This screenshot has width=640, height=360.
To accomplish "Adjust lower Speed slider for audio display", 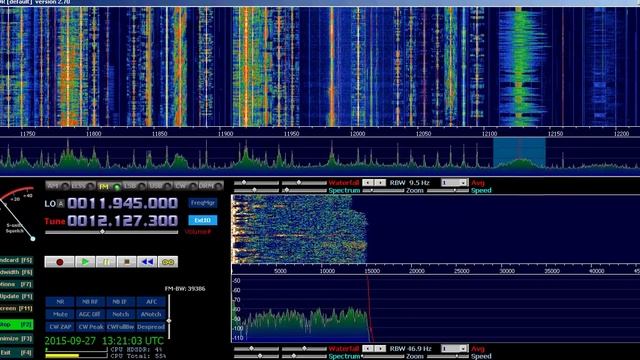I will click(448, 356).
